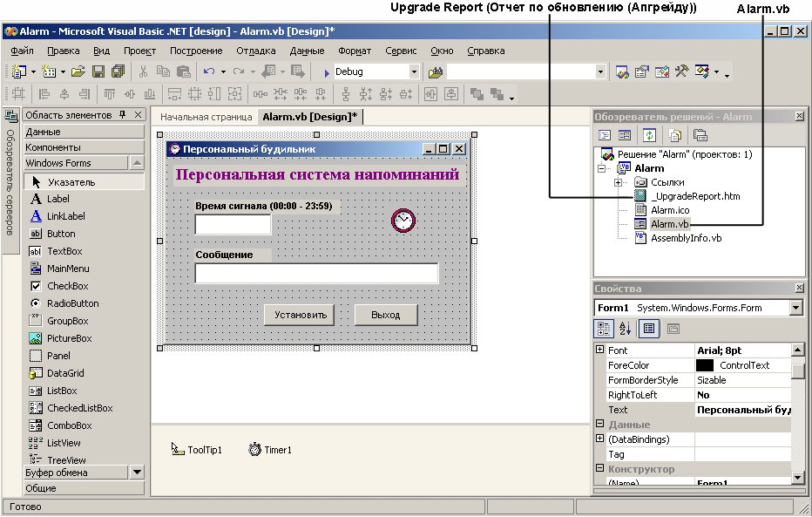Click the Сообщение message text box
812x517 pixels.
pyautogui.click(x=316, y=274)
